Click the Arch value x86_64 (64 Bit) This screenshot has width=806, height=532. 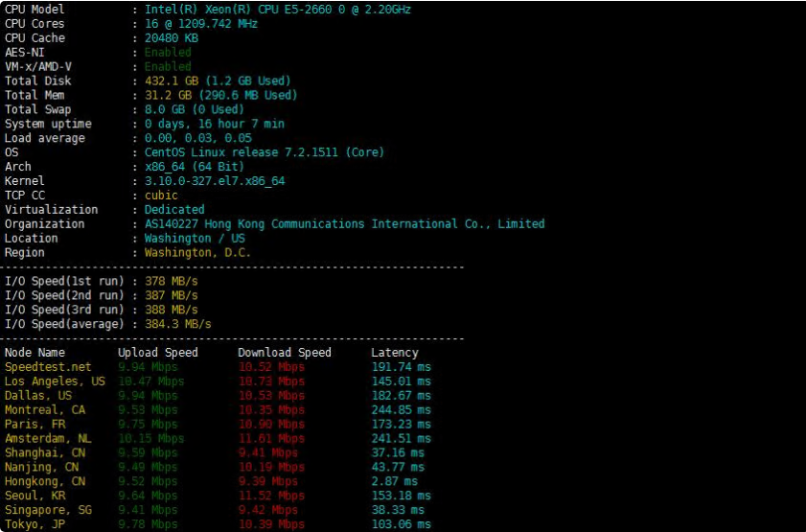click(x=195, y=167)
